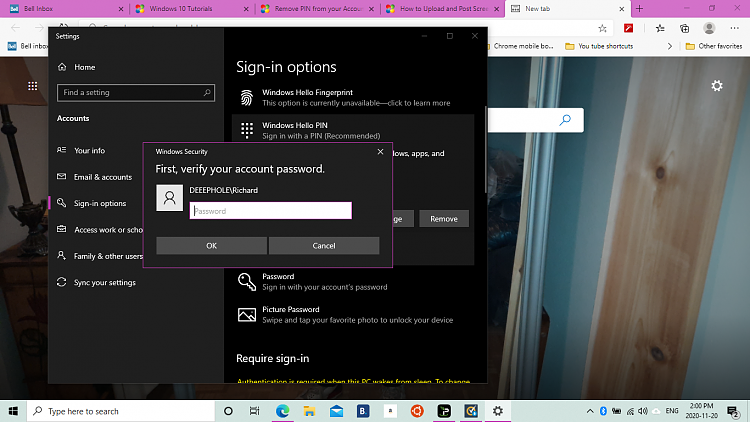Click the Type here to search box

pyautogui.click(x=121, y=411)
